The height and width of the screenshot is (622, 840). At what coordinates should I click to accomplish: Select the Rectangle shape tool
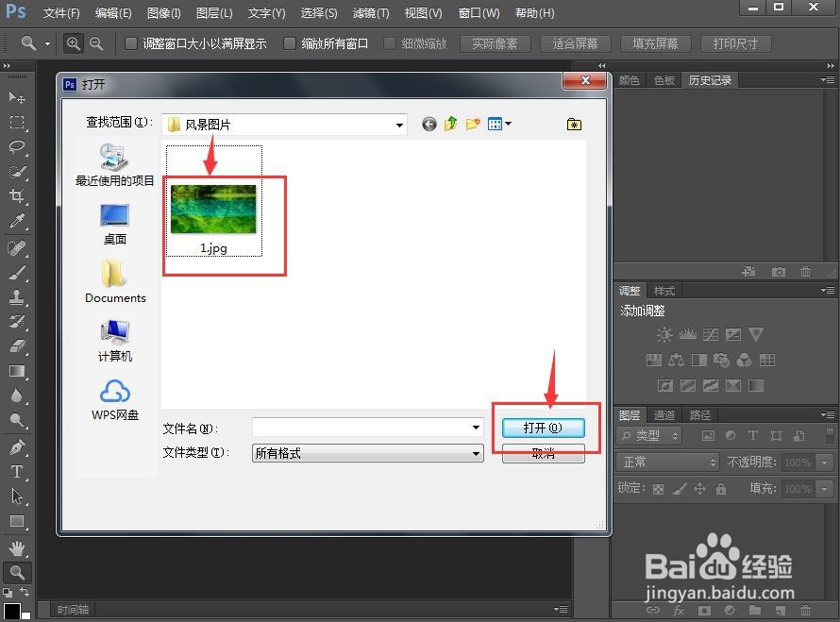[17, 521]
